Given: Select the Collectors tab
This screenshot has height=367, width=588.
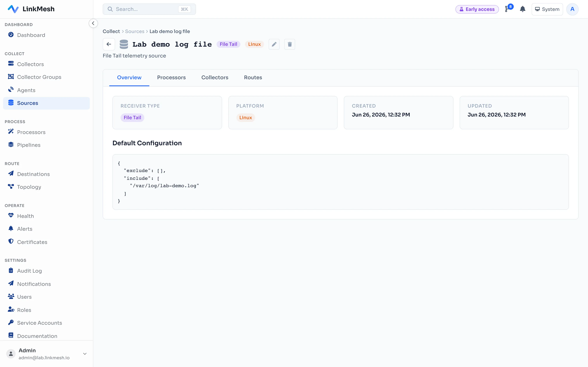Looking at the screenshot, I should point(215,77).
